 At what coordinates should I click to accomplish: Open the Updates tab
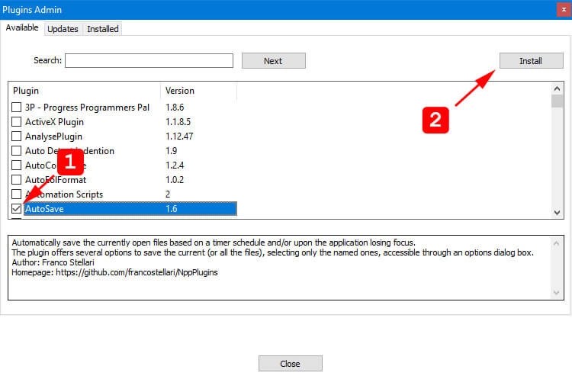click(x=63, y=29)
